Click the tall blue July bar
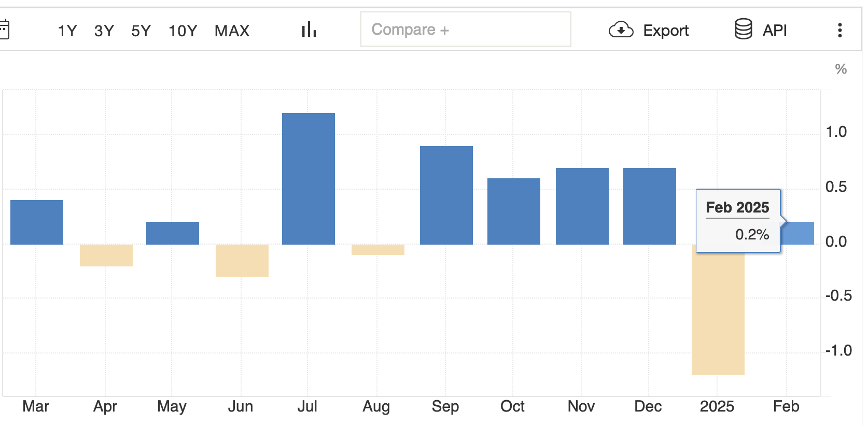The height and width of the screenshot is (425, 868). (x=309, y=179)
